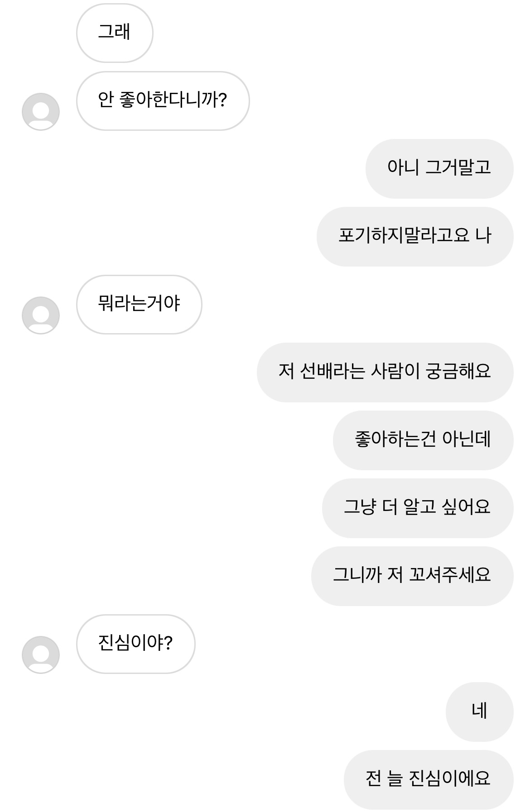Screen dimensions: 530x812
Task: Tap the '그냥 더 알고 싶어요' message
Action: (417, 508)
